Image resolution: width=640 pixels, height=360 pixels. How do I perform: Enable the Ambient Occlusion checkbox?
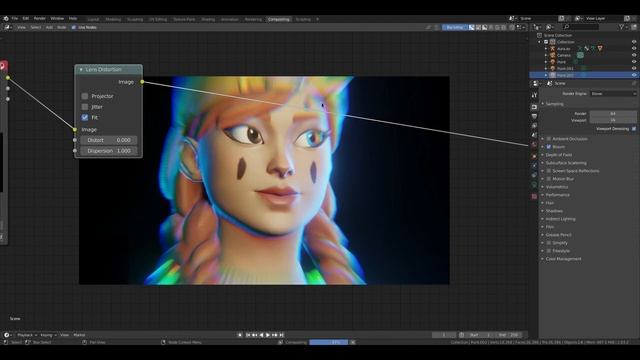[x=549, y=139]
